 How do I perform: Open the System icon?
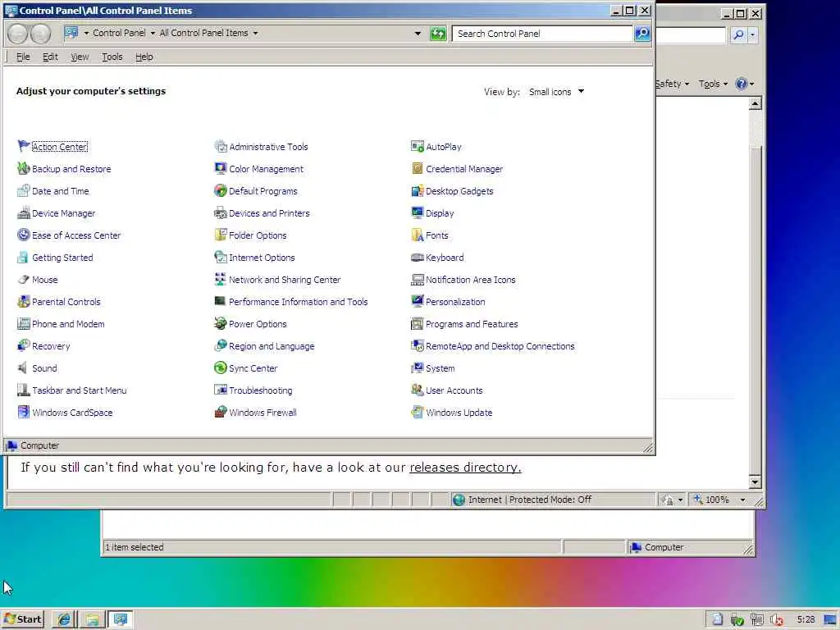pos(417,368)
